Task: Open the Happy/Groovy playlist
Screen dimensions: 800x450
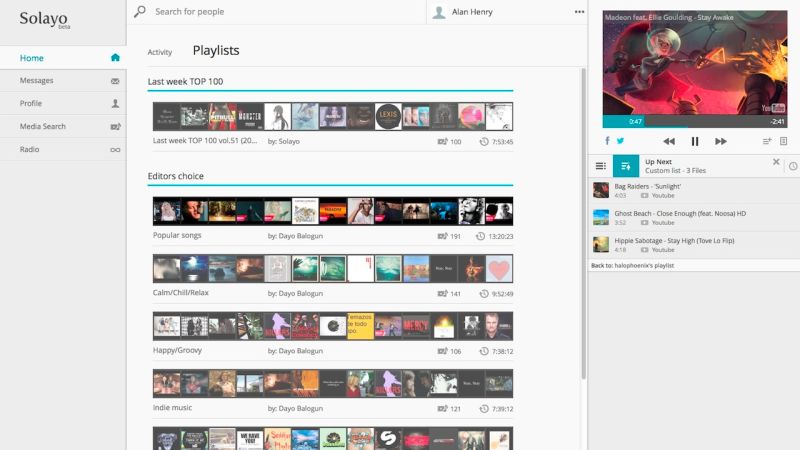Action: [177, 351]
